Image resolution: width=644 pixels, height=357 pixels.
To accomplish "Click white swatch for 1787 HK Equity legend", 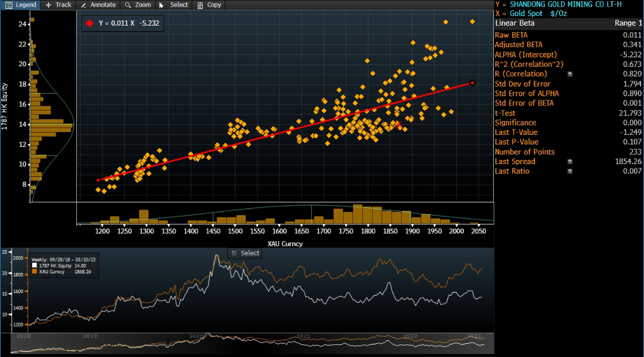I will (x=35, y=266).
